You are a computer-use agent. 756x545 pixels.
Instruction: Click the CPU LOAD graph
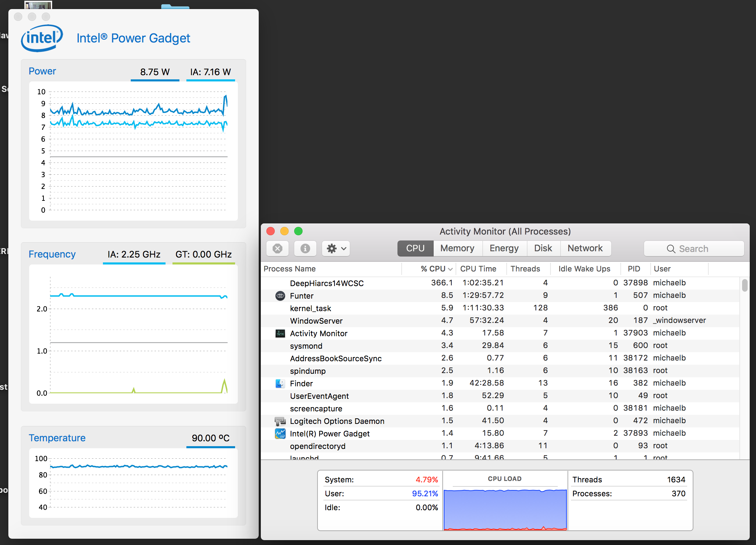(505, 510)
